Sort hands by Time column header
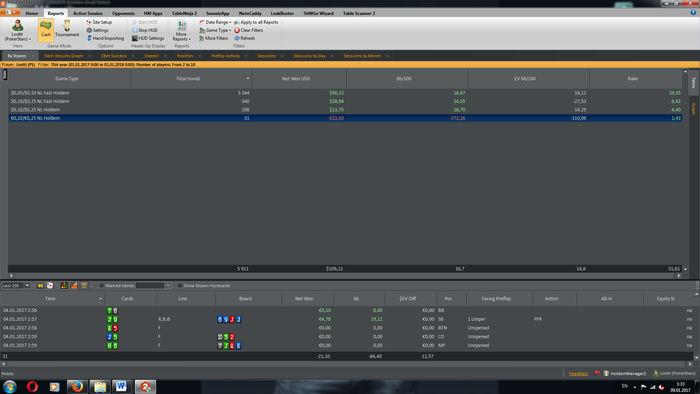The height and width of the screenshot is (394, 700). (x=53, y=299)
